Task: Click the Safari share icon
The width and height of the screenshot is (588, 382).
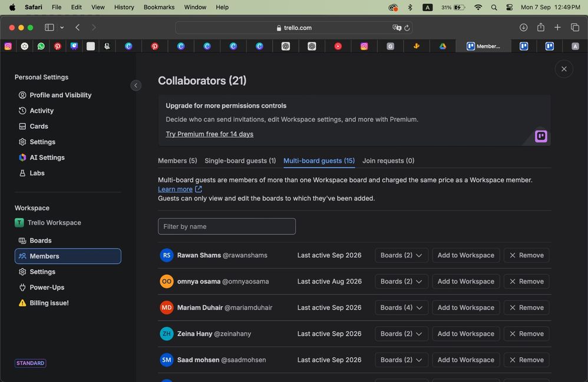Action: pos(540,27)
